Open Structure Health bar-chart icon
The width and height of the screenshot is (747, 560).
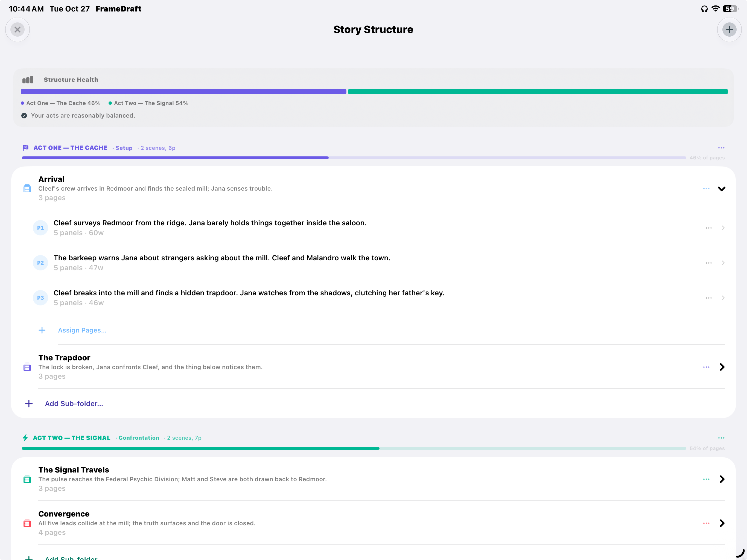[28, 80]
